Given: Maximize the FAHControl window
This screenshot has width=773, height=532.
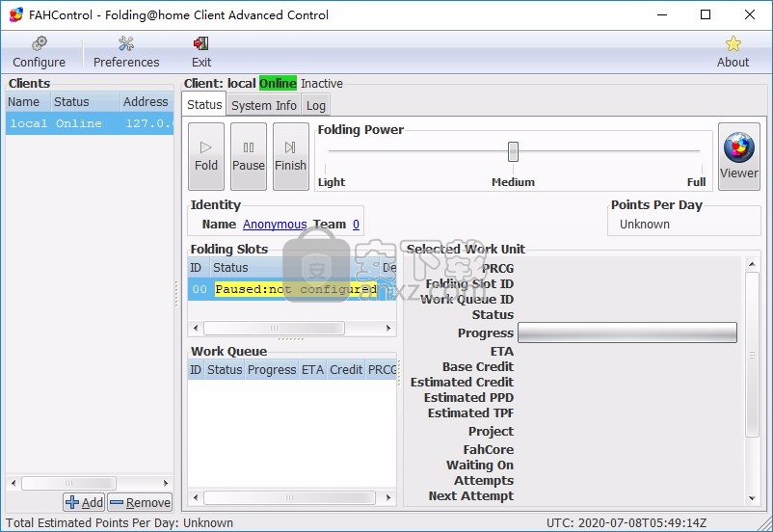Looking at the screenshot, I should 706,14.
